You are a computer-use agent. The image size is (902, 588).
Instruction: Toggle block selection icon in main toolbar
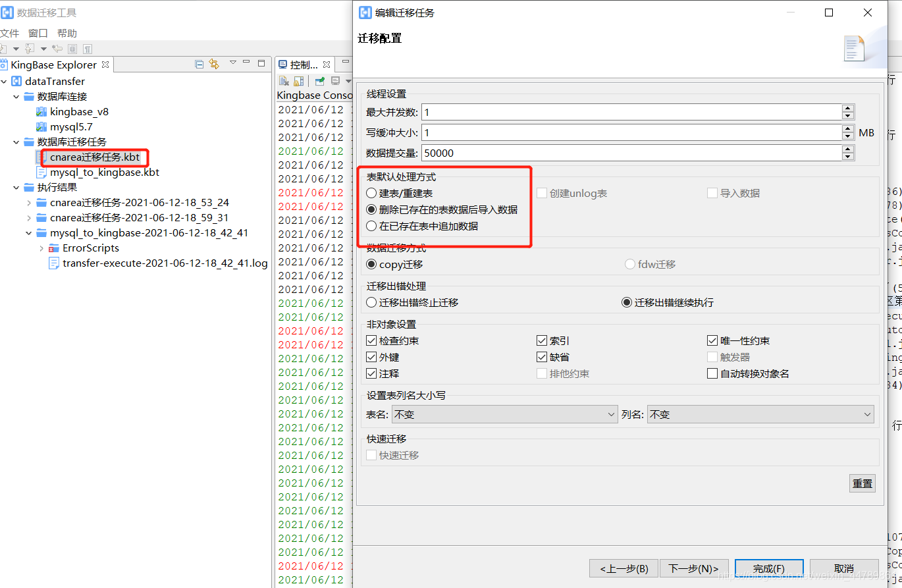pyautogui.click(x=72, y=49)
